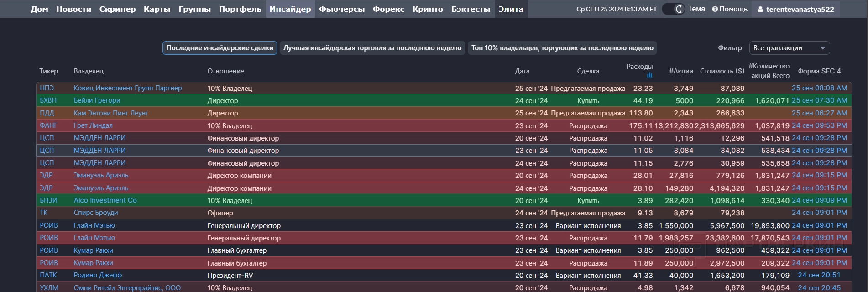The image size is (868, 292).
Task: Open ticker ПДД link
Action: coord(47,113)
